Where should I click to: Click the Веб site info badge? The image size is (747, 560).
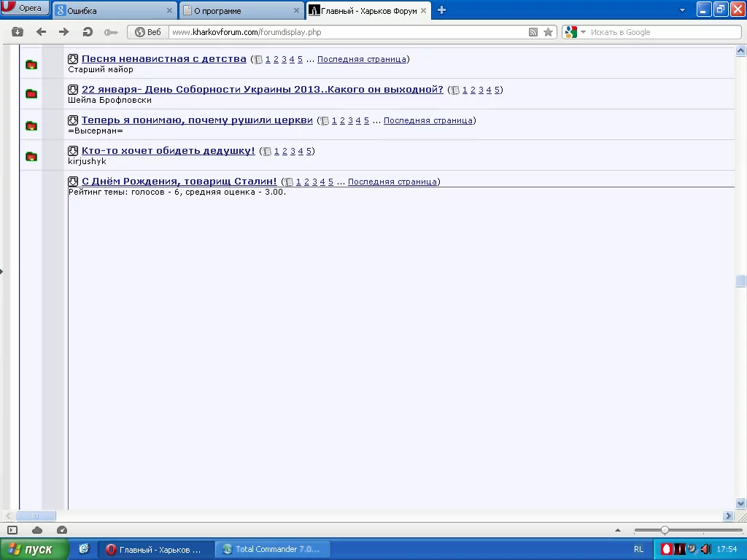[x=148, y=32]
